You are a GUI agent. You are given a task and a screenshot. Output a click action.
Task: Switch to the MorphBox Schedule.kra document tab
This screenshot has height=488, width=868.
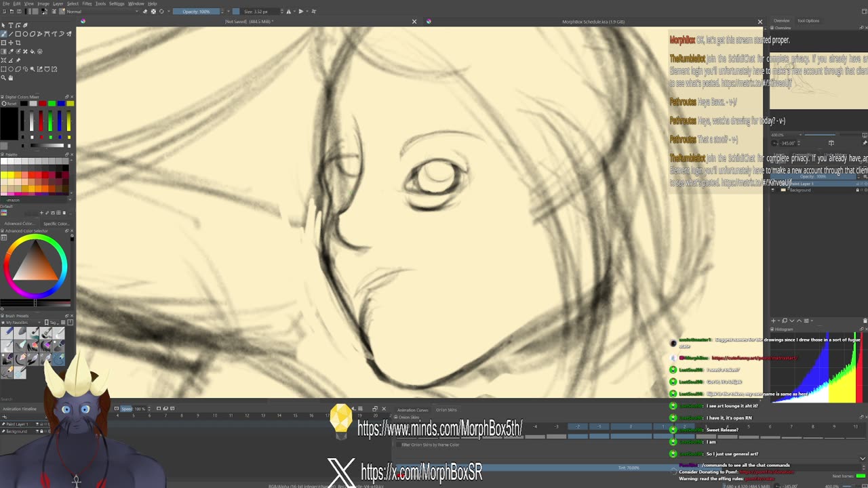pyautogui.click(x=593, y=22)
